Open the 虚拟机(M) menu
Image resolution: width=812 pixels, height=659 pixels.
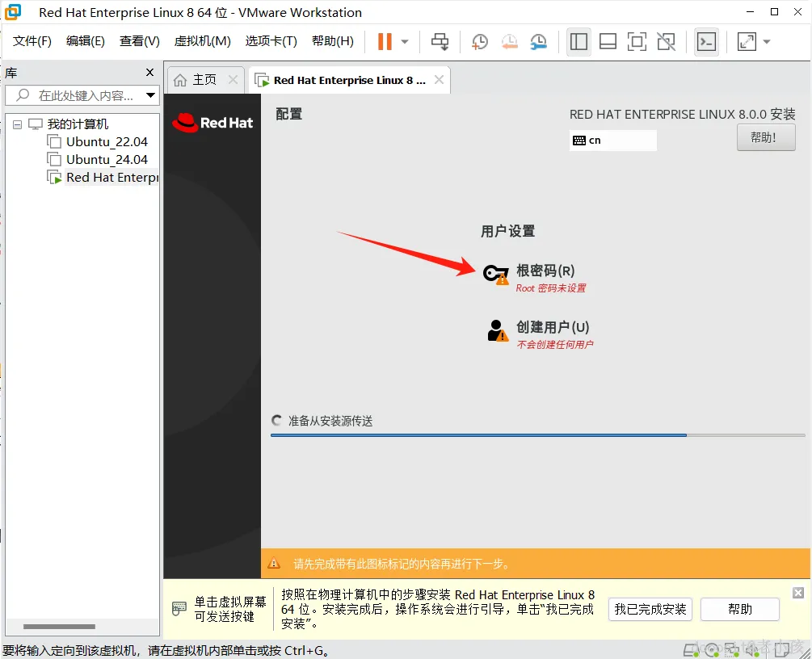(x=202, y=41)
